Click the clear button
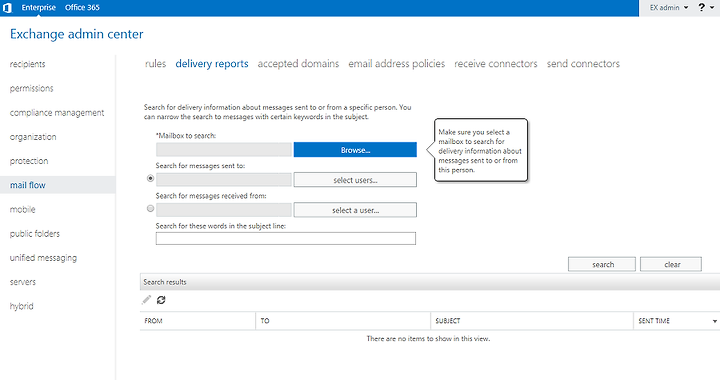The width and height of the screenshot is (720, 380). tap(671, 264)
